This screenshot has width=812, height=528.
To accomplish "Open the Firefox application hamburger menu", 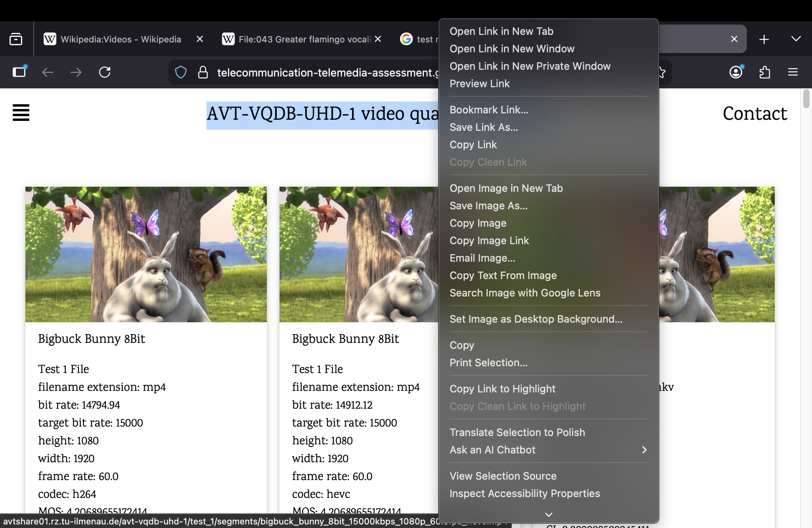I will [793, 72].
